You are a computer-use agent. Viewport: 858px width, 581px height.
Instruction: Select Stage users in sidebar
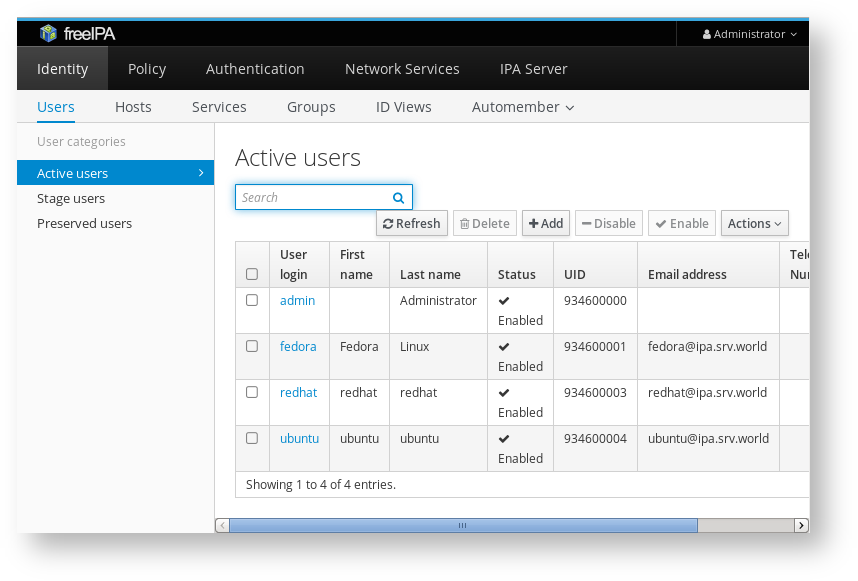[71, 199]
